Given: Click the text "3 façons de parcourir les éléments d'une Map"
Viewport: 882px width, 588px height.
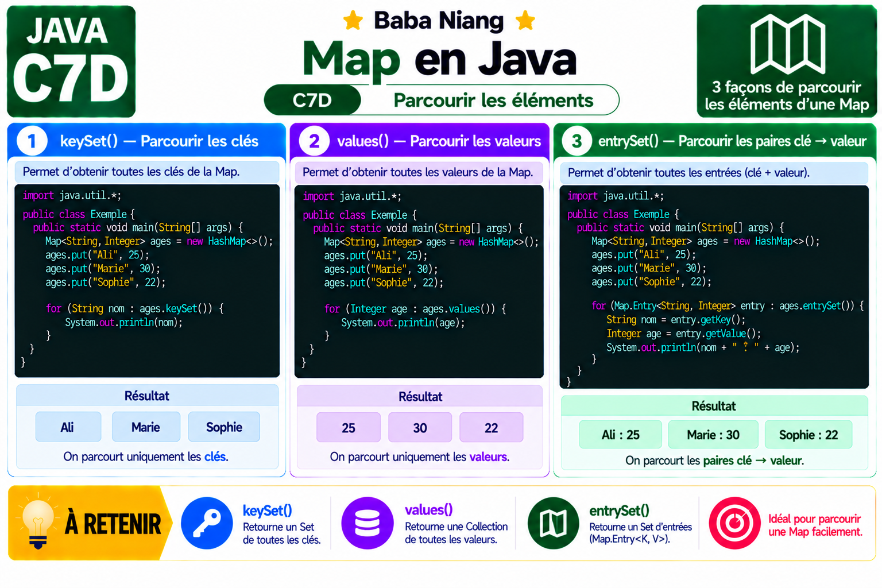Looking at the screenshot, I should pyautogui.click(x=787, y=96).
